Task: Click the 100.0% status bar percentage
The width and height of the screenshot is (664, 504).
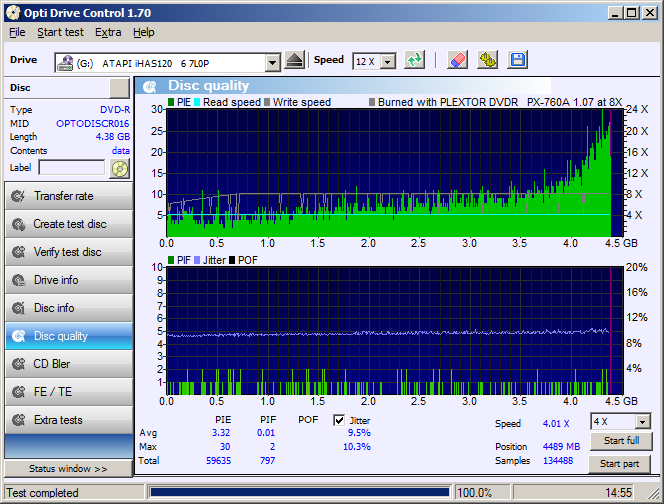Action: tap(474, 493)
